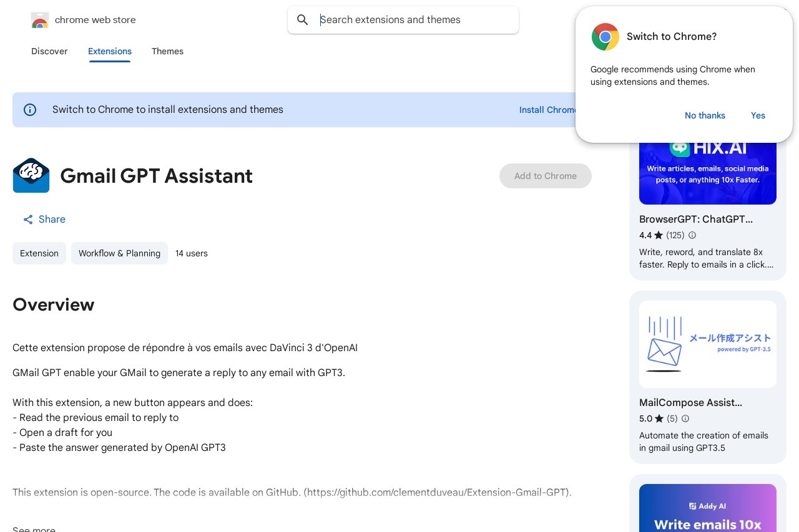
Task: Switch to the Themes tab
Action: 167,51
